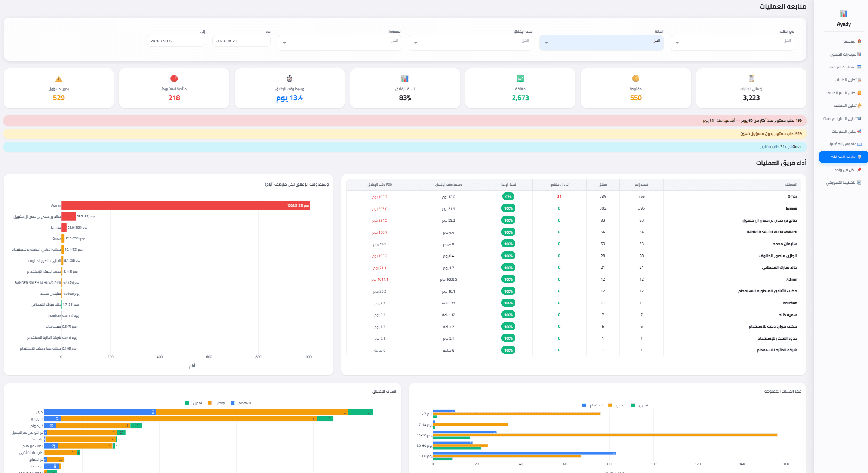868x473 pixels.
Task: Open the الحالة status dropdown
Action: (601, 43)
